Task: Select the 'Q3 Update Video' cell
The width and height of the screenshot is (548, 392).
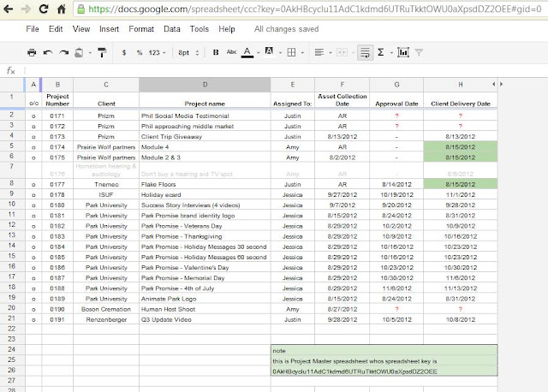Action: point(205,320)
